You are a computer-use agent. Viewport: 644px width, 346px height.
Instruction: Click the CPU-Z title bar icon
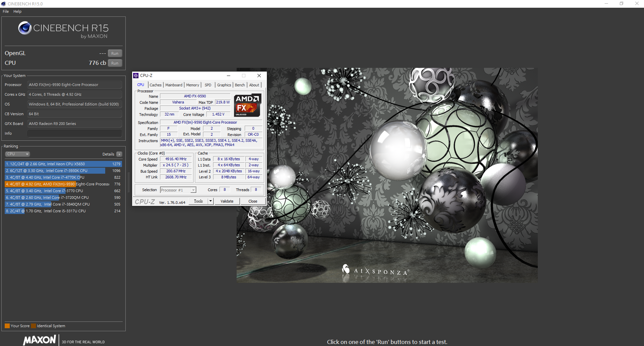136,76
